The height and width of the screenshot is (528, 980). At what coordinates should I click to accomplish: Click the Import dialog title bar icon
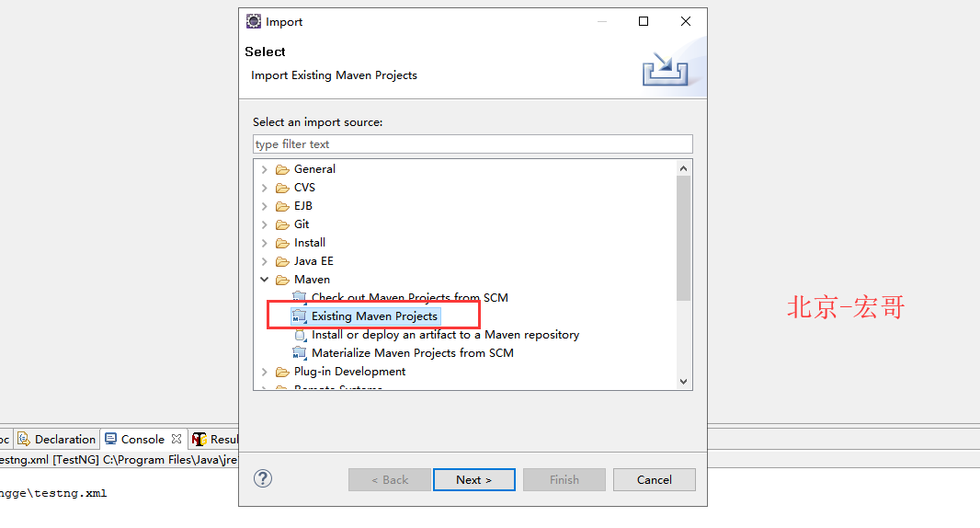point(253,21)
